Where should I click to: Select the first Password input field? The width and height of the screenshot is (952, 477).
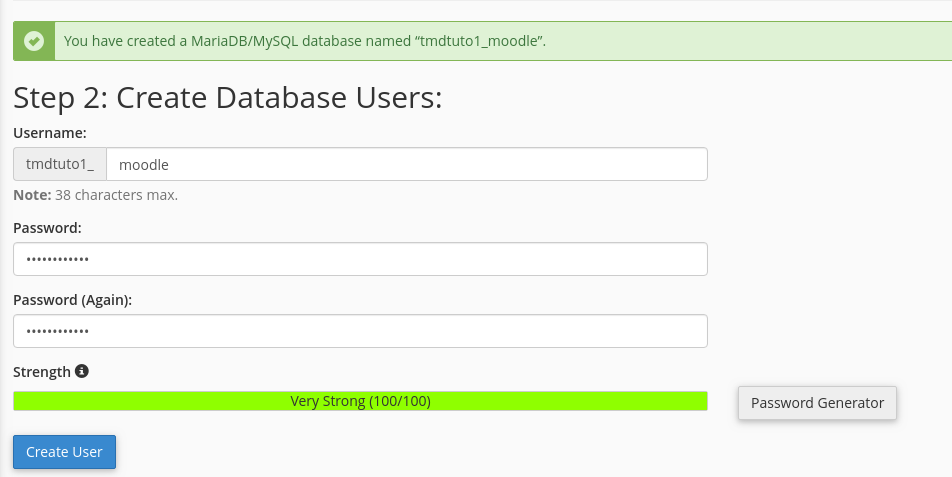pos(360,259)
